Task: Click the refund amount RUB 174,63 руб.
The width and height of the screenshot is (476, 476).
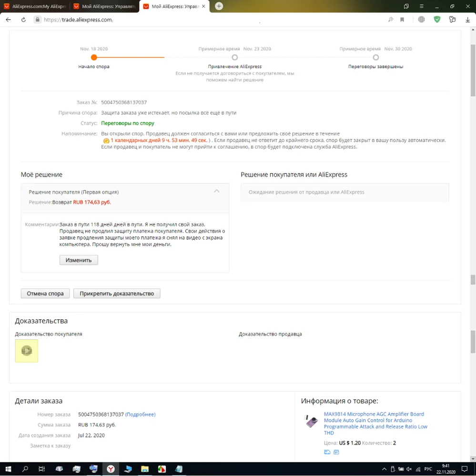Action: tap(92, 202)
